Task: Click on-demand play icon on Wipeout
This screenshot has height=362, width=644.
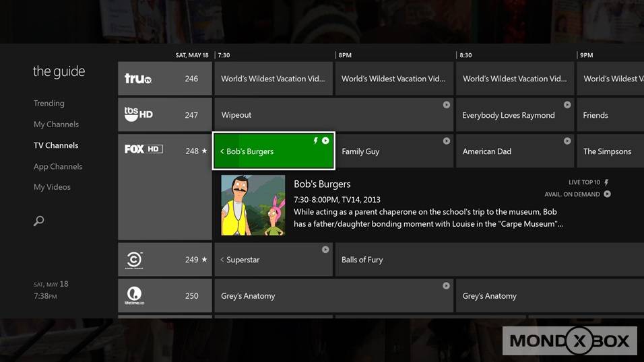Action: (446, 105)
